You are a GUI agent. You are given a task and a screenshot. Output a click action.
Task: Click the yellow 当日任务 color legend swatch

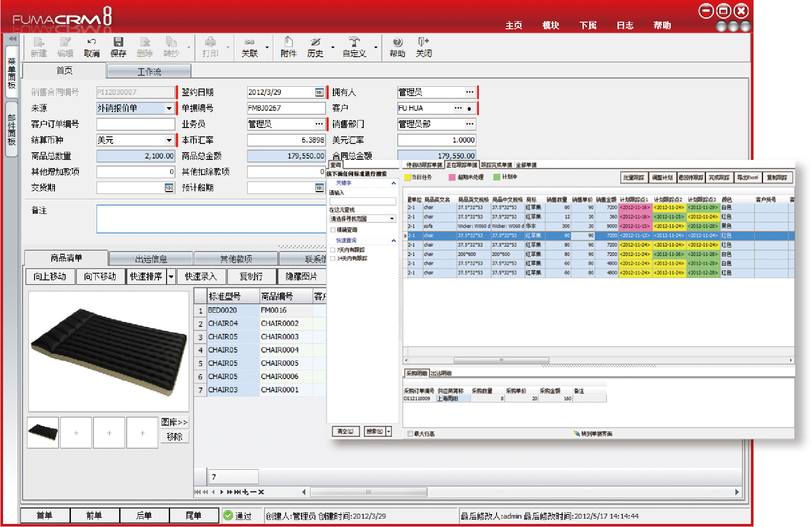coord(407,177)
